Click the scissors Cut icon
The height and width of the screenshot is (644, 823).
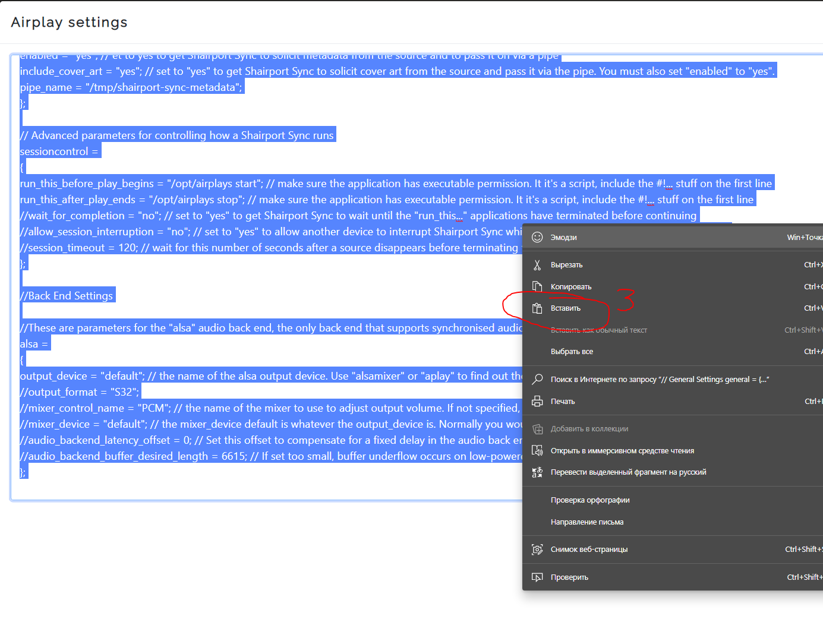537,265
